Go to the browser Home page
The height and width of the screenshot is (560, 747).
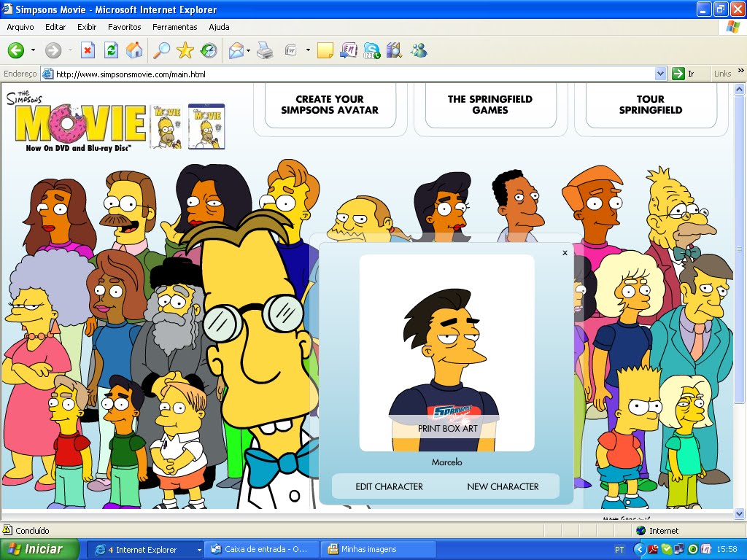click(x=134, y=50)
